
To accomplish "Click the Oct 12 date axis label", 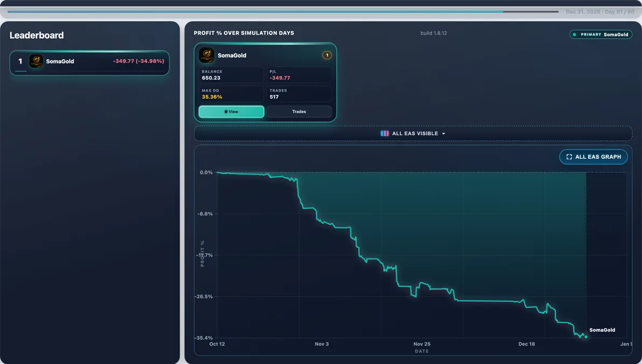I will point(217,344).
